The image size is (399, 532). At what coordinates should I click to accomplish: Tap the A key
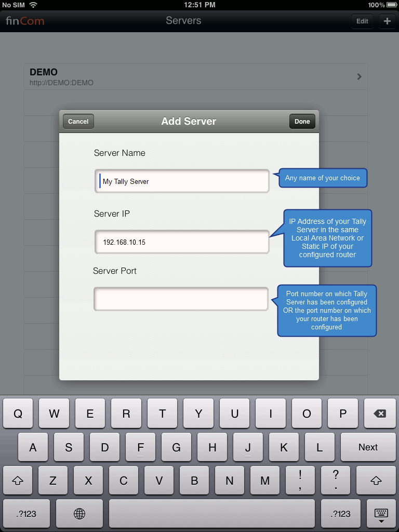coord(33,447)
